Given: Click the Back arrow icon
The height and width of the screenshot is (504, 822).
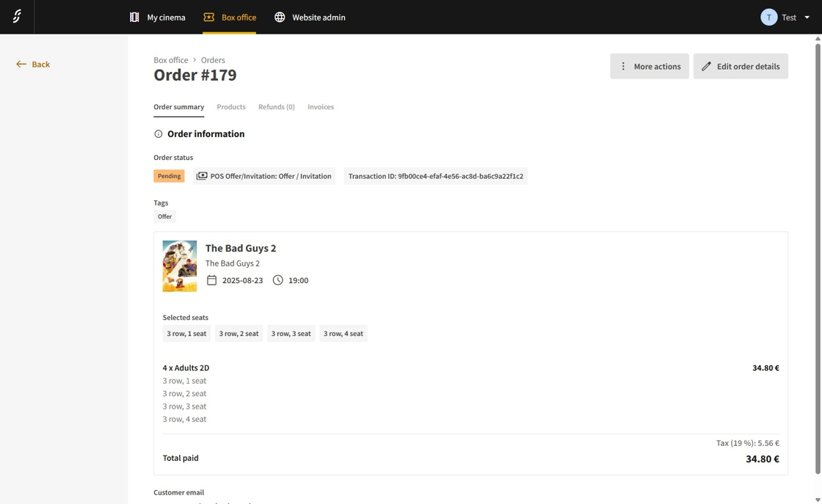Looking at the screenshot, I should coord(21,65).
